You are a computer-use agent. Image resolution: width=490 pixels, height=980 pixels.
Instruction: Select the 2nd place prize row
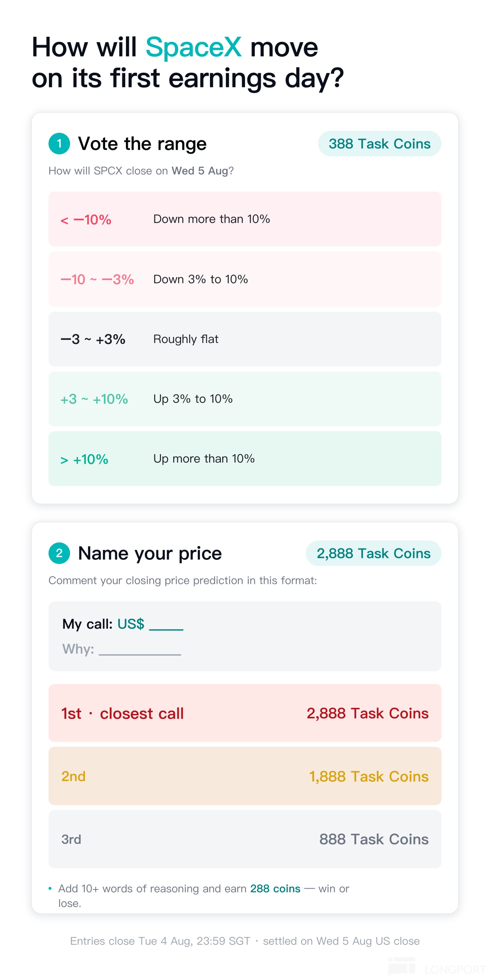pos(245,776)
